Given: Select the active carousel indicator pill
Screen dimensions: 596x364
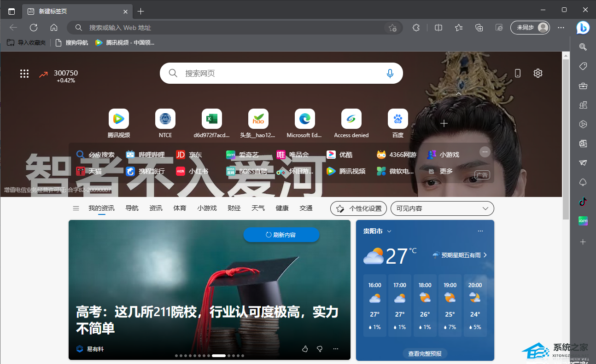Looking at the screenshot, I should tap(219, 356).
